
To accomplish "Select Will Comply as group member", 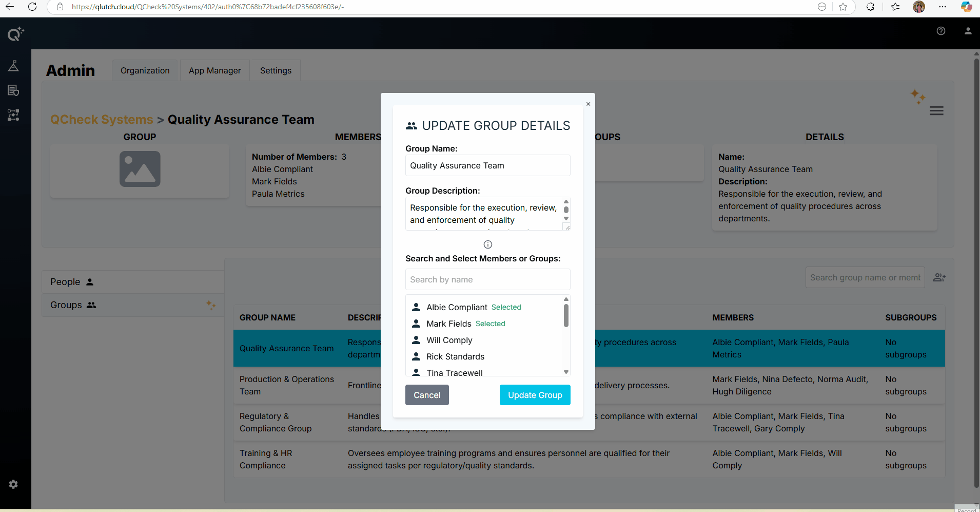I will (449, 340).
